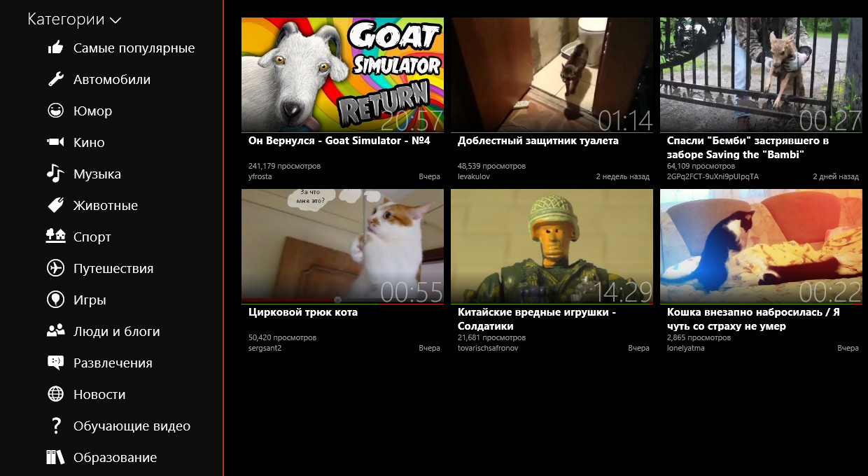Play the white-orange cat trick thumbnail
The width and height of the screenshot is (868, 476).
[x=342, y=246]
